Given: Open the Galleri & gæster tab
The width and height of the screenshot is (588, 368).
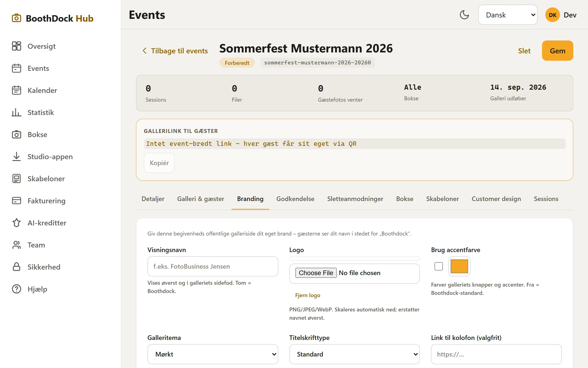Looking at the screenshot, I should 201,199.
